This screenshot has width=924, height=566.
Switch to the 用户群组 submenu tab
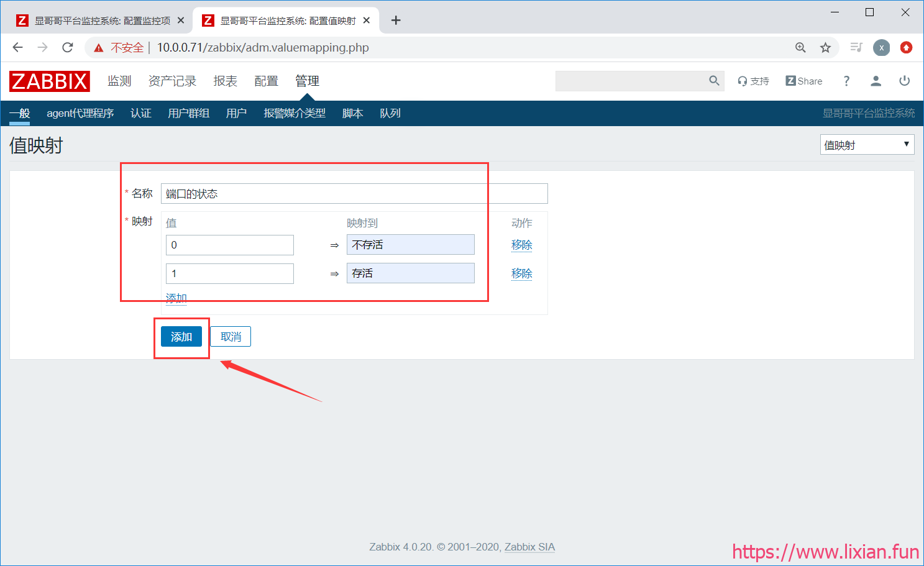pos(188,113)
